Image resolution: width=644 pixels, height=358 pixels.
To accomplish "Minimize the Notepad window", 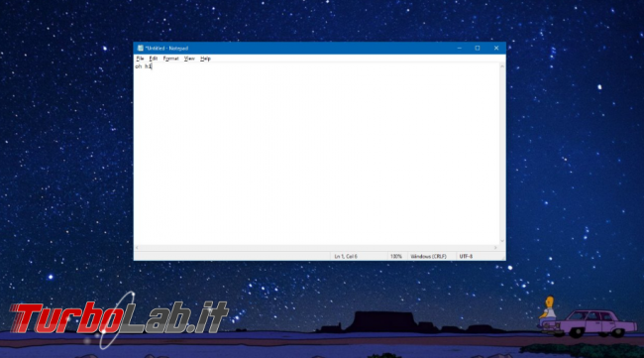I will (459, 48).
